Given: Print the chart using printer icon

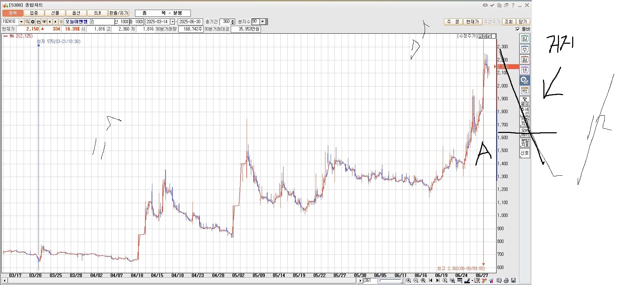Looking at the screenshot, I should 506,280.
